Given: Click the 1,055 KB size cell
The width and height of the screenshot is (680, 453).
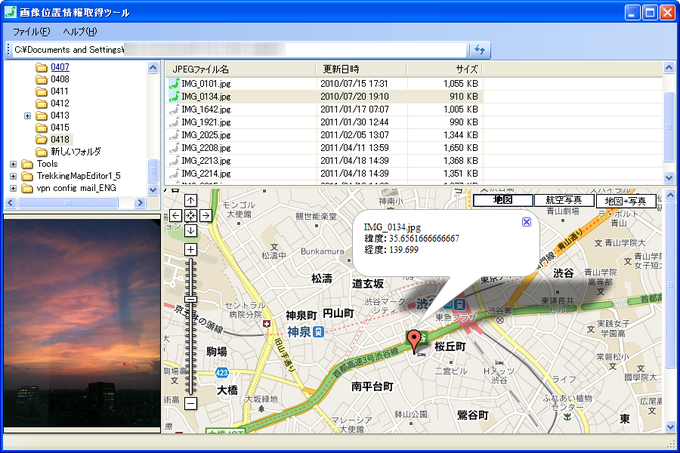Looking at the screenshot, I should pos(461,84).
